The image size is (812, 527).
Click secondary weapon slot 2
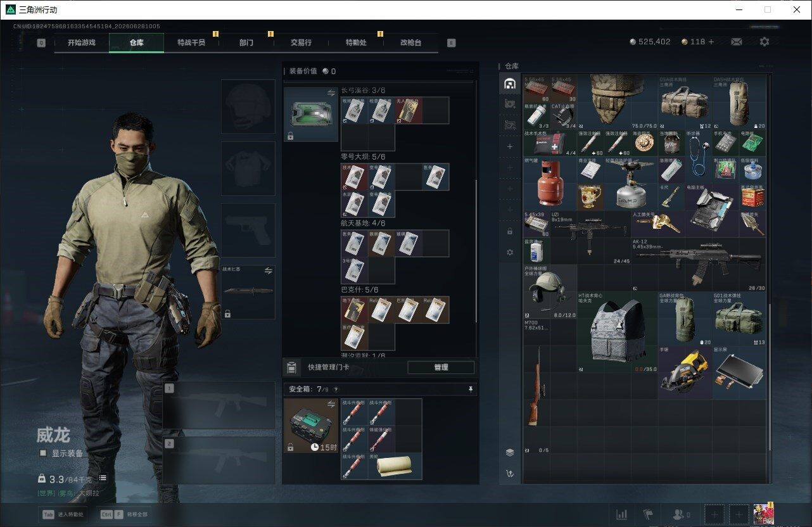[x=219, y=460]
